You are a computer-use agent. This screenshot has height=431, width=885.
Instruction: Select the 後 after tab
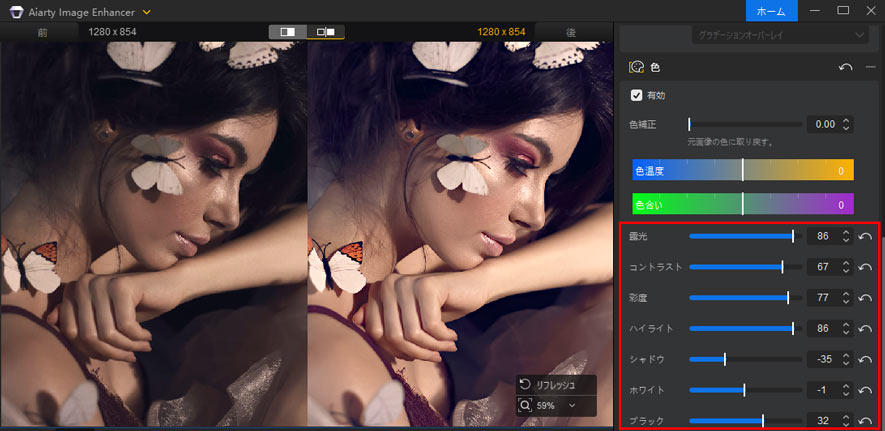[571, 32]
